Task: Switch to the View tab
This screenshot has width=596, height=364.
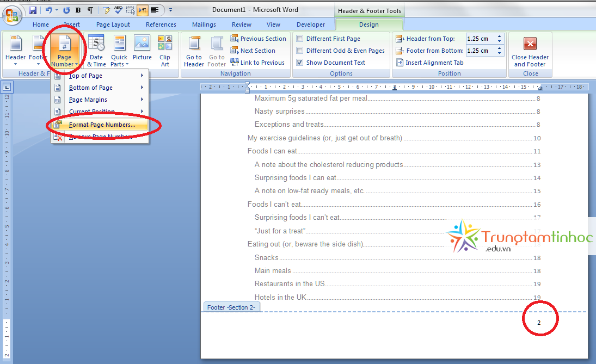Action: click(x=273, y=24)
